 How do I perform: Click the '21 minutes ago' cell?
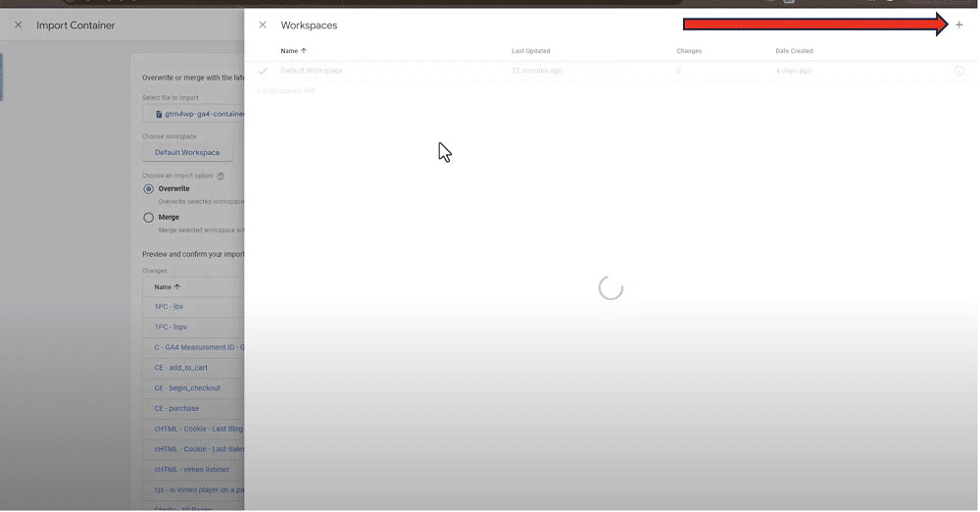click(537, 71)
